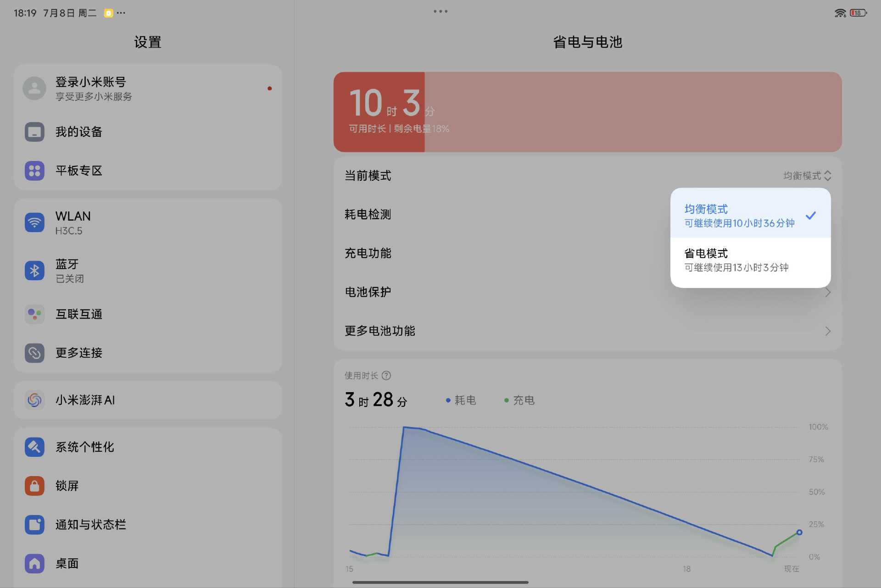Tap the 系统个性化 brush icon

(x=34, y=447)
